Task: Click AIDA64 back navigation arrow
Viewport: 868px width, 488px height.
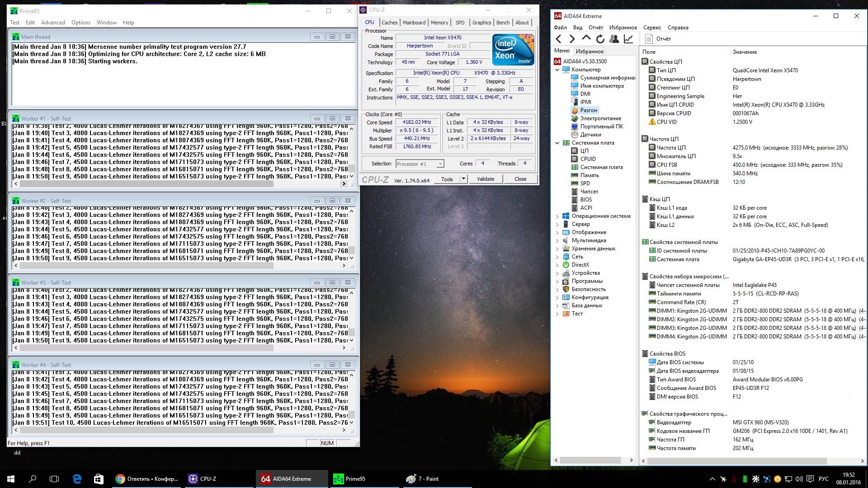Action: pos(559,39)
